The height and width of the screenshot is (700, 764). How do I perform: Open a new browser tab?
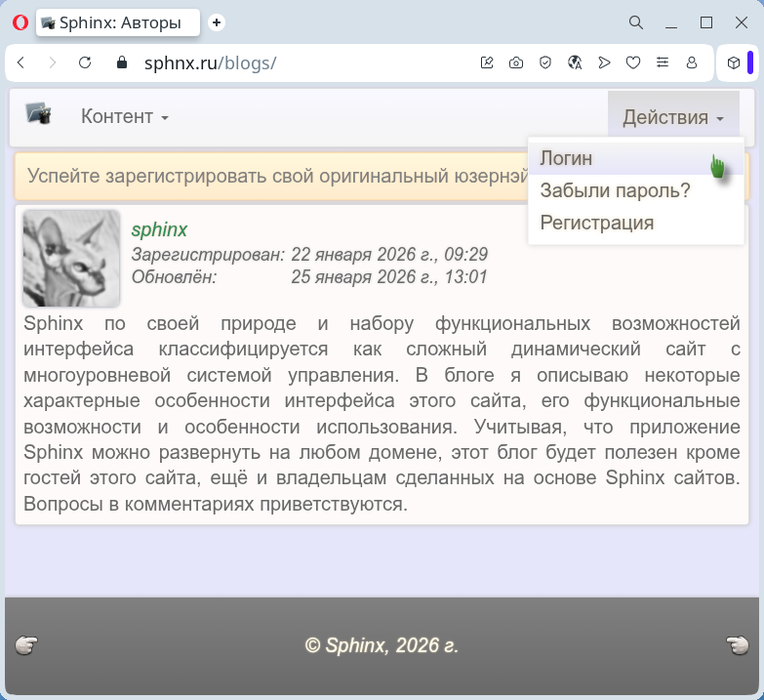pyautogui.click(x=217, y=21)
